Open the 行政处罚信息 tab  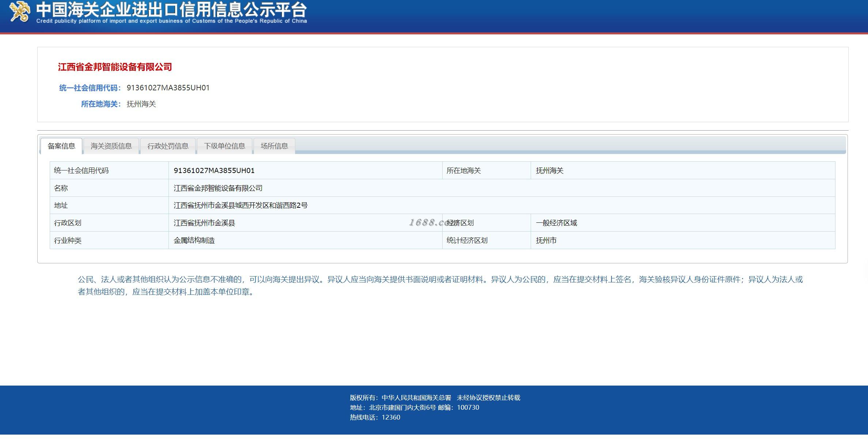click(x=168, y=146)
